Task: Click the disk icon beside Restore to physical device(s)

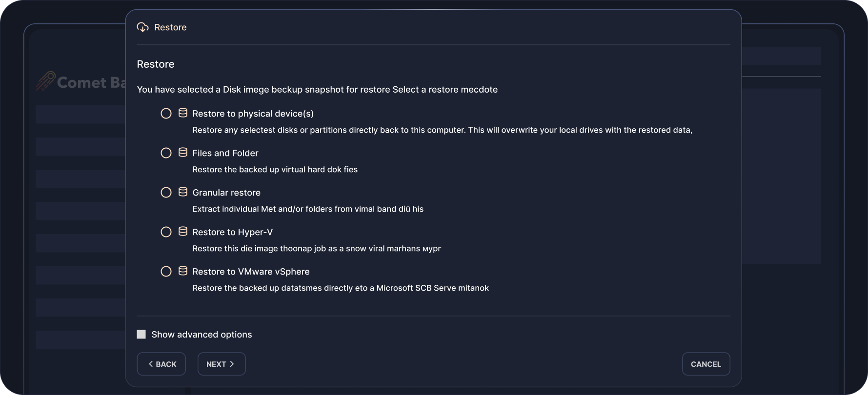Action: [x=183, y=113]
